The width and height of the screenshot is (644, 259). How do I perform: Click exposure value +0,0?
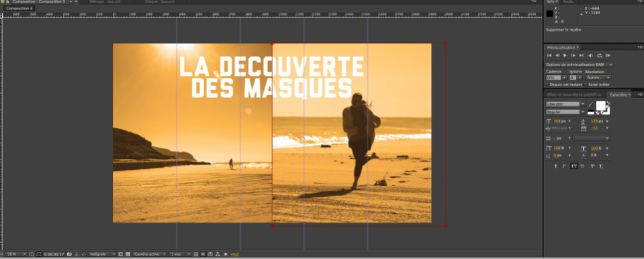point(234,254)
